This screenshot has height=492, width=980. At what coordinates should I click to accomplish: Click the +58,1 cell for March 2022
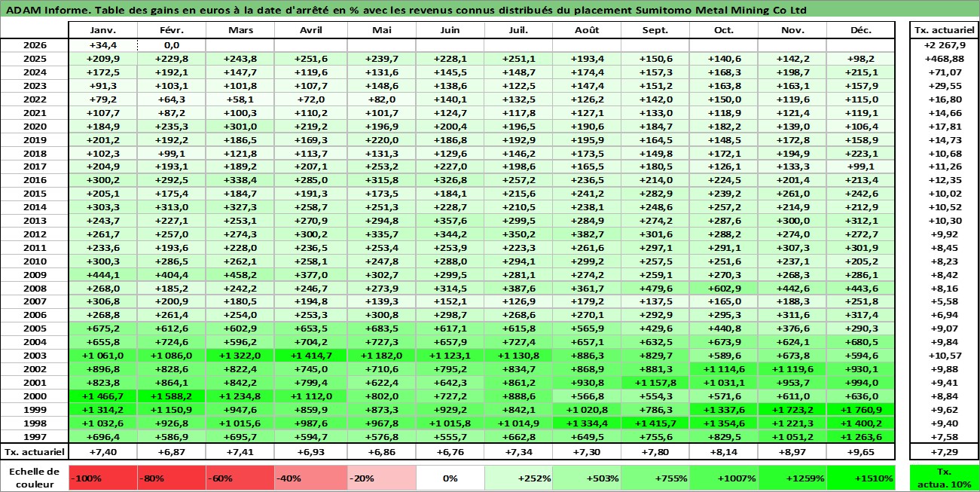click(240, 99)
